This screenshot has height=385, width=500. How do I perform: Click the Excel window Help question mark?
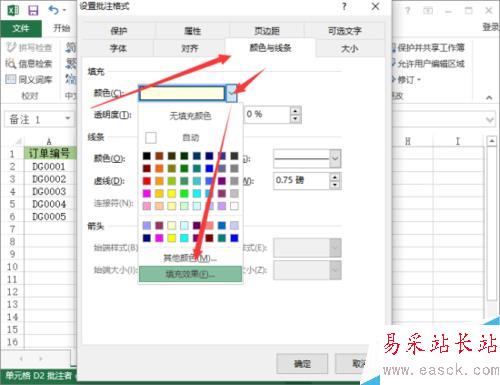[407, 11]
